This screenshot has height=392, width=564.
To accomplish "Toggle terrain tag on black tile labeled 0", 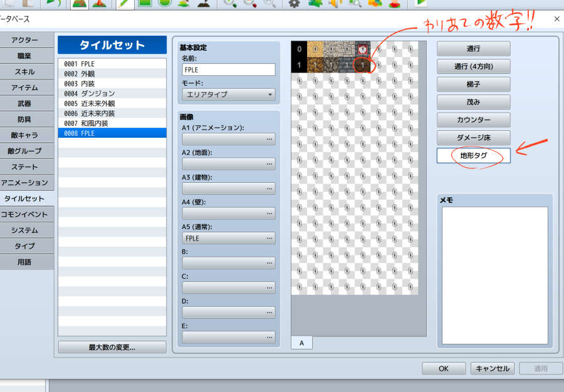I will click(x=300, y=49).
